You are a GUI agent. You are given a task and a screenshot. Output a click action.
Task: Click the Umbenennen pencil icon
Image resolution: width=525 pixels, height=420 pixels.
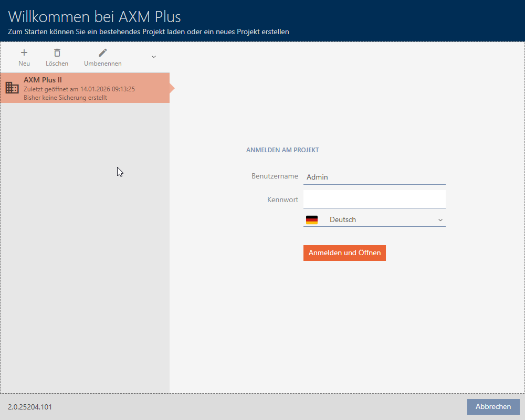[x=103, y=52]
